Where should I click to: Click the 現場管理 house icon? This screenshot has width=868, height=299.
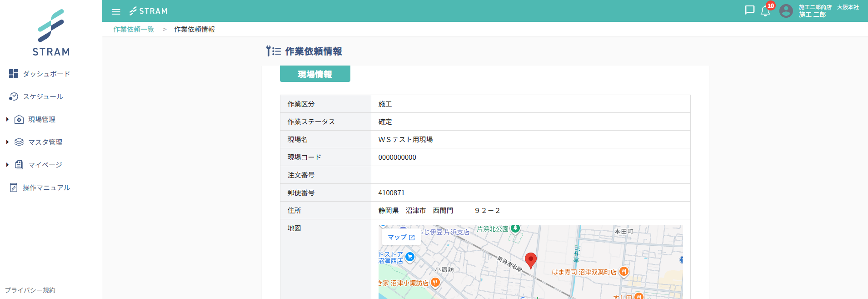[x=19, y=119]
